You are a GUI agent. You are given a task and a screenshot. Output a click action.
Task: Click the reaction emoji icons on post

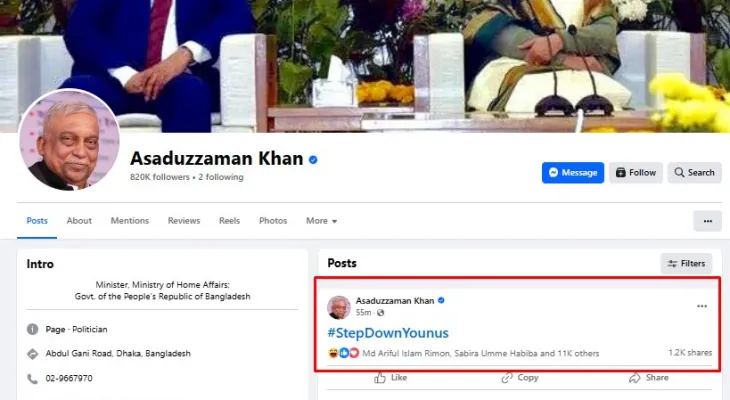pos(344,353)
